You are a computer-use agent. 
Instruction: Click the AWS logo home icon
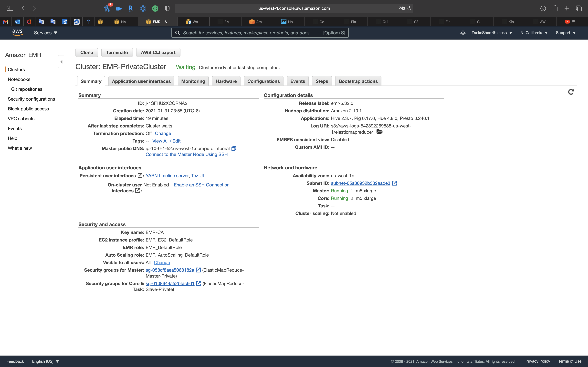click(x=17, y=33)
